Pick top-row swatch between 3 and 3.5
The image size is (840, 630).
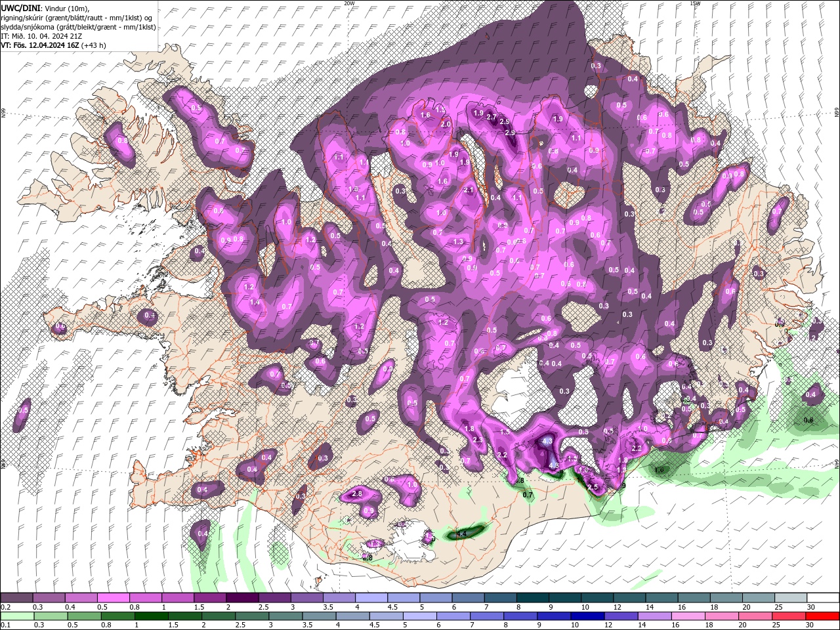[306, 598]
